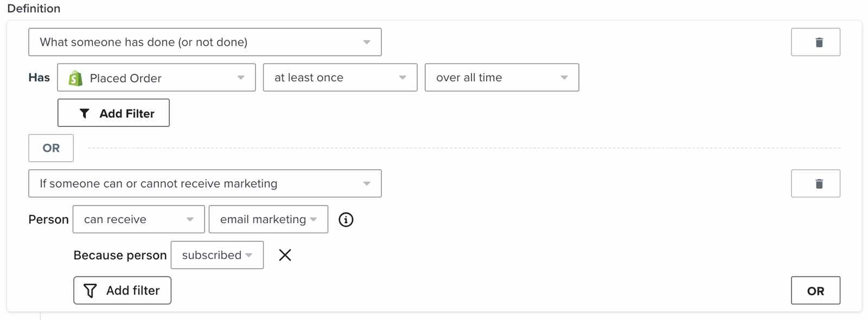
Task: Expand 'If someone can or cannot receive marketing' dropdown
Action: (205, 184)
